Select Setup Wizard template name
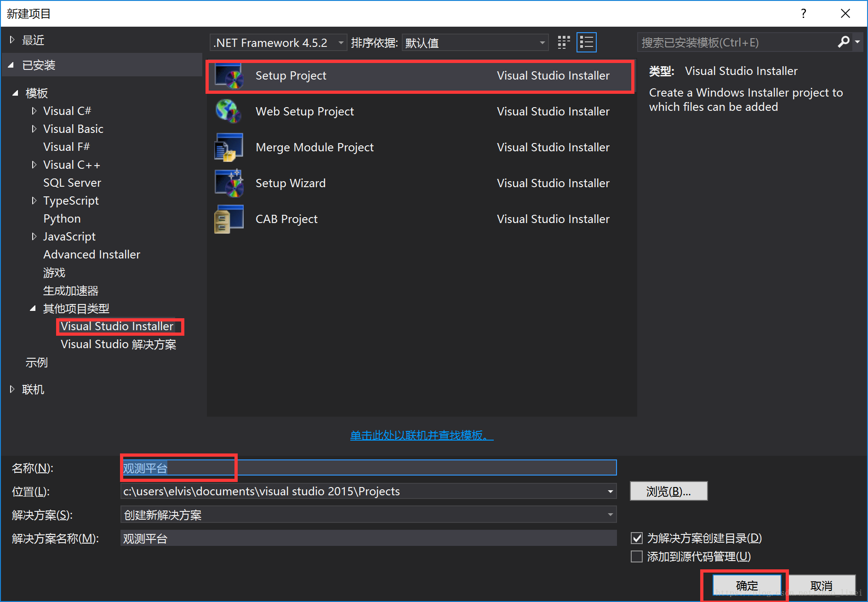This screenshot has width=868, height=602. click(291, 183)
